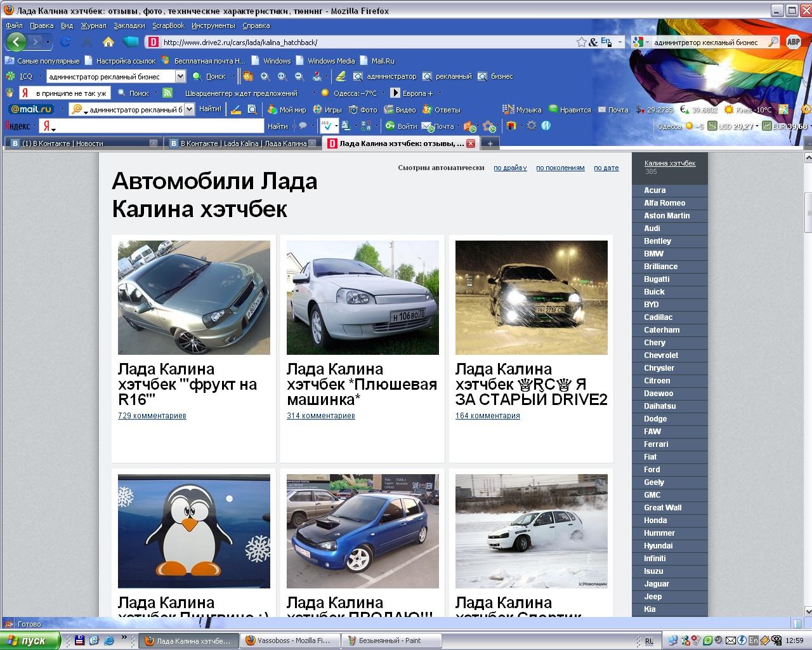Toggle search word highlight for бизнес
This screenshot has width=812, height=650.
[496, 76]
